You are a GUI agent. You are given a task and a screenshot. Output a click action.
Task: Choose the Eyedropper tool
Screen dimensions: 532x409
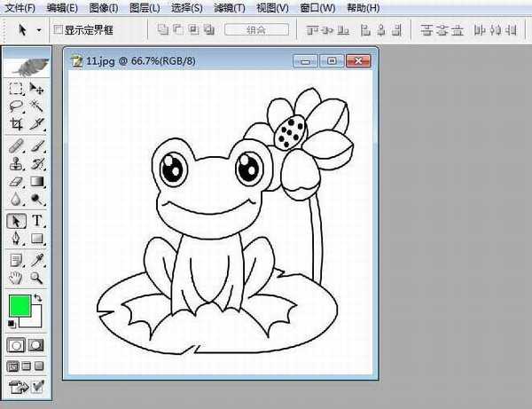click(x=37, y=259)
